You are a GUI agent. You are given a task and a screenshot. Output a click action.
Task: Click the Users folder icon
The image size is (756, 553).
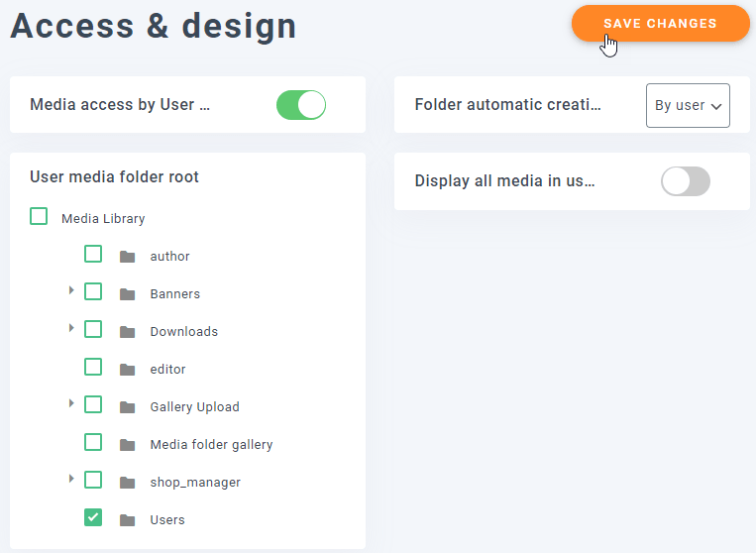point(127,520)
